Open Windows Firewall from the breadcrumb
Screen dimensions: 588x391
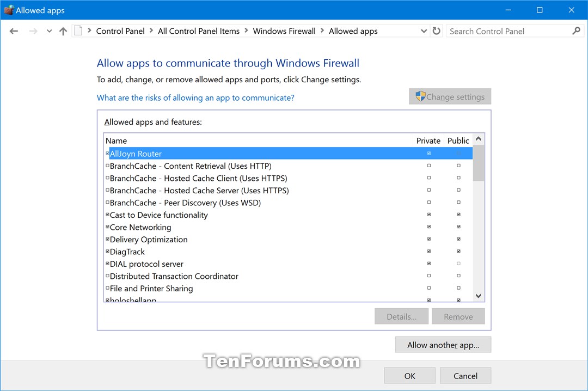pos(284,31)
